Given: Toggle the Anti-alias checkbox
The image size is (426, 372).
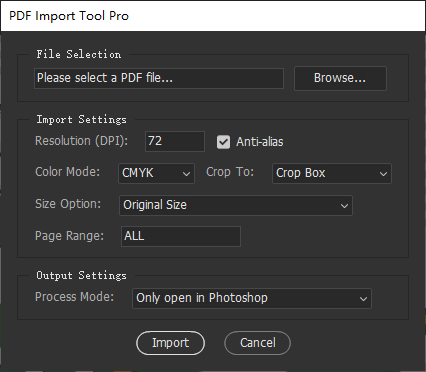Looking at the screenshot, I should pyautogui.click(x=223, y=142).
